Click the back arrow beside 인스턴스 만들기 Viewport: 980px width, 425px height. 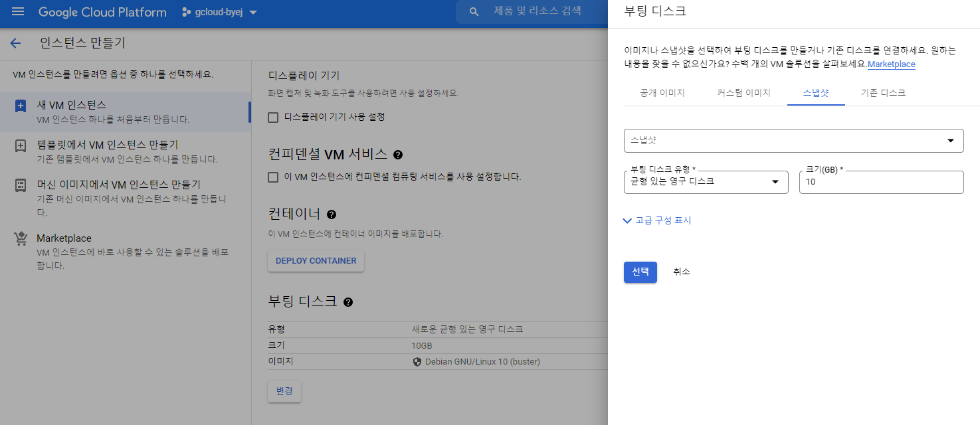click(x=15, y=44)
